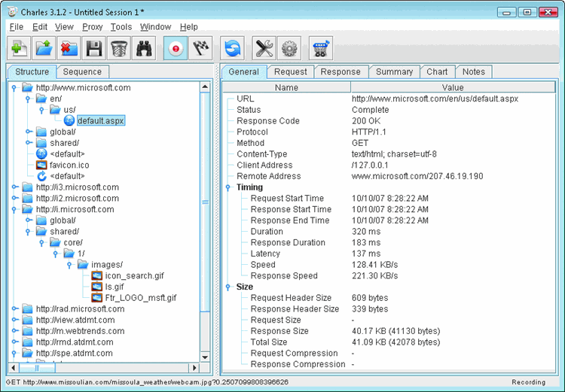Image resolution: width=565 pixels, height=392 pixels.
Task: Collapse the http://www.microsoft.com tree node
Action: click(x=14, y=87)
